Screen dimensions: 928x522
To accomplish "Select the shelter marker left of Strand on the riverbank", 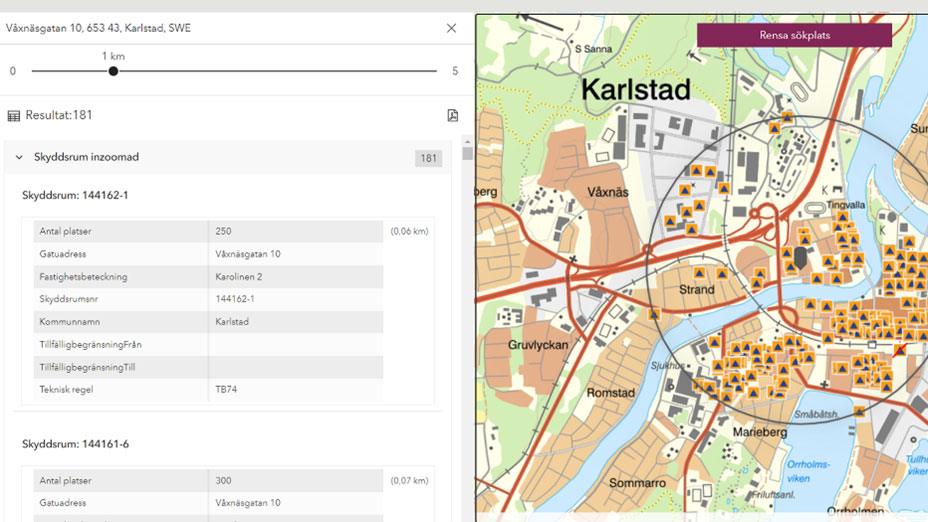I will (x=655, y=314).
